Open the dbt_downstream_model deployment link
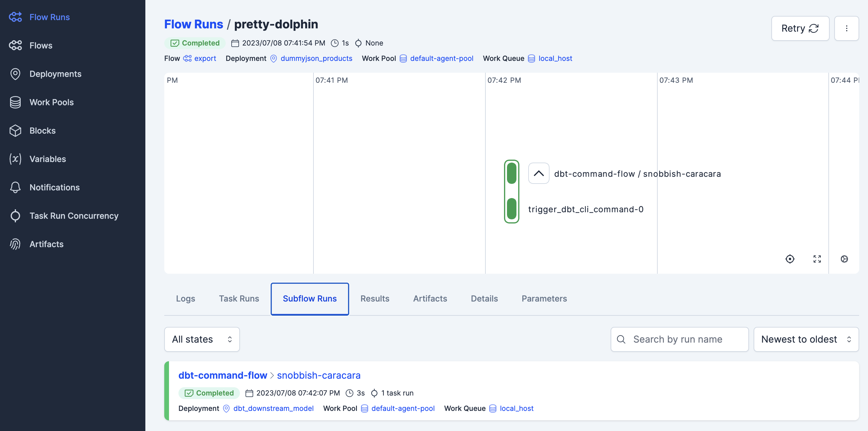Image resolution: width=868 pixels, height=431 pixels. (x=273, y=409)
